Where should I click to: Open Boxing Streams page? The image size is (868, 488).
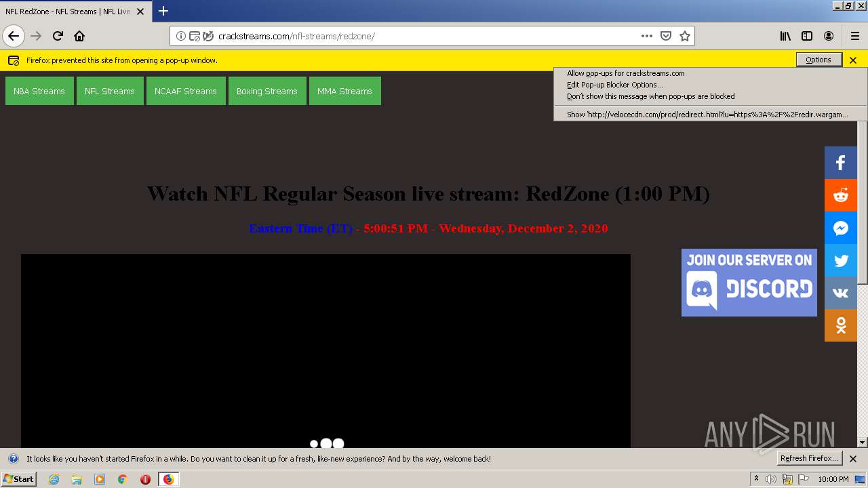(x=267, y=91)
